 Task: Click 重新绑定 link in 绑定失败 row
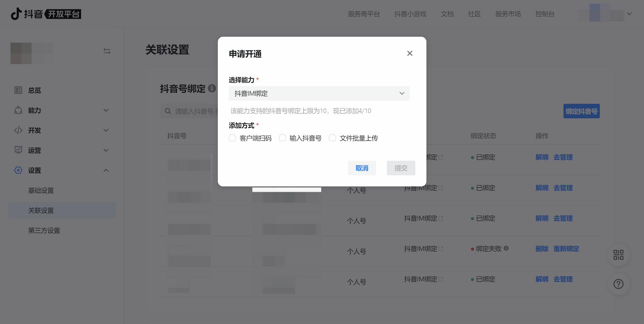[x=566, y=249]
